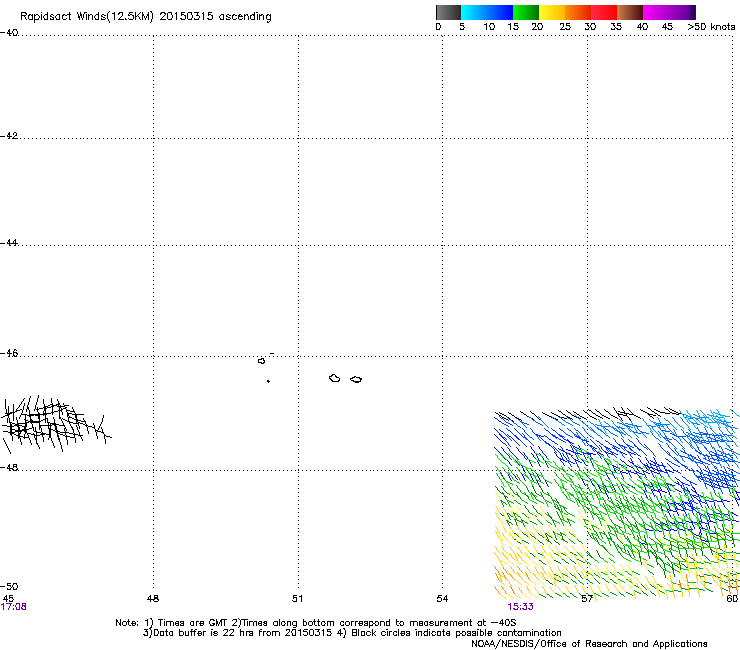
Task: Click the latitude label '-42'
Action: (9, 136)
